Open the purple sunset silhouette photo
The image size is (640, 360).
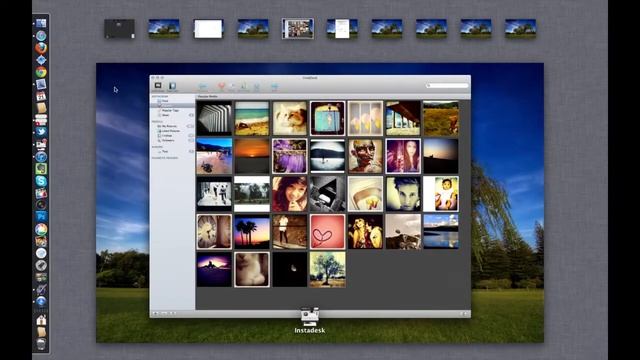point(214,269)
